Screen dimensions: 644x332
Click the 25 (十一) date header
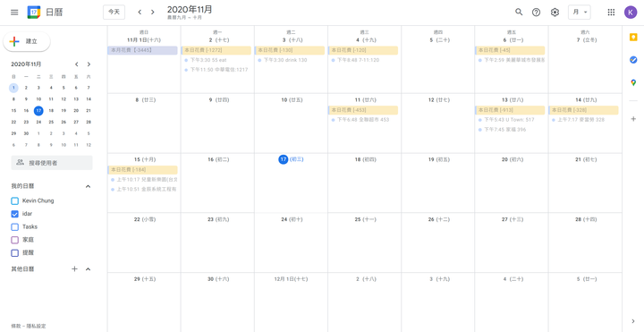tap(365, 219)
